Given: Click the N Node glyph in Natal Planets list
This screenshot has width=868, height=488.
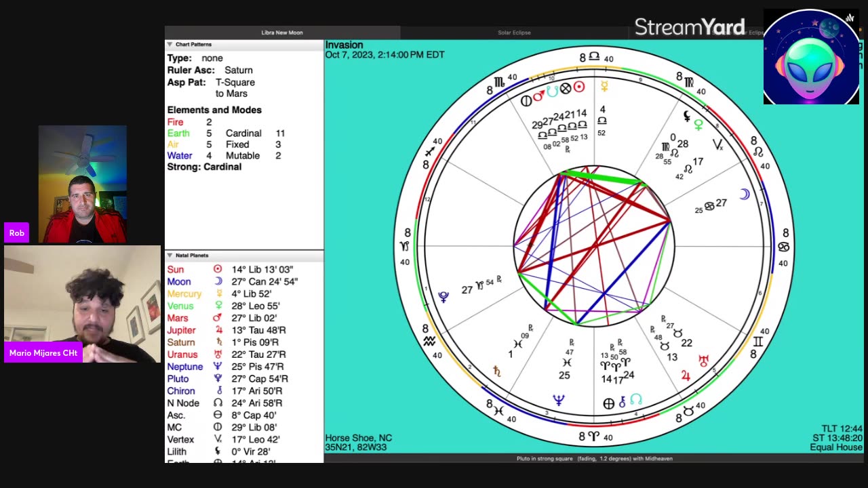Looking at the screenshot, I should click(x=218, y=403).
